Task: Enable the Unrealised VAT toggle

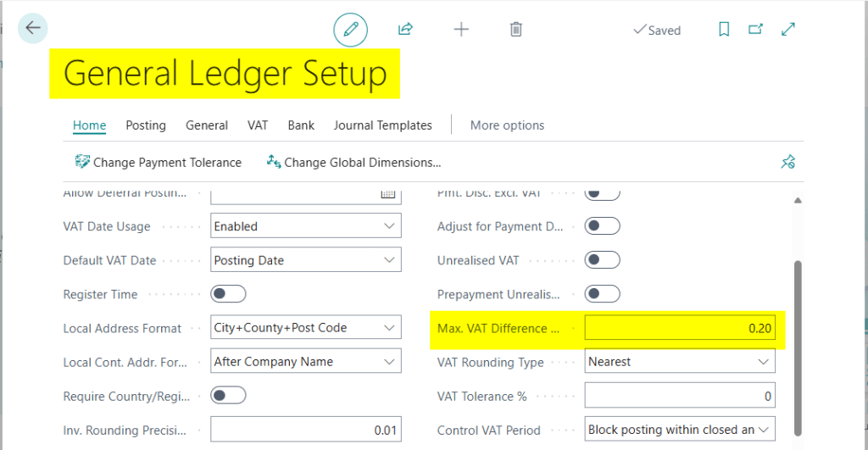Action: (603, 260)
